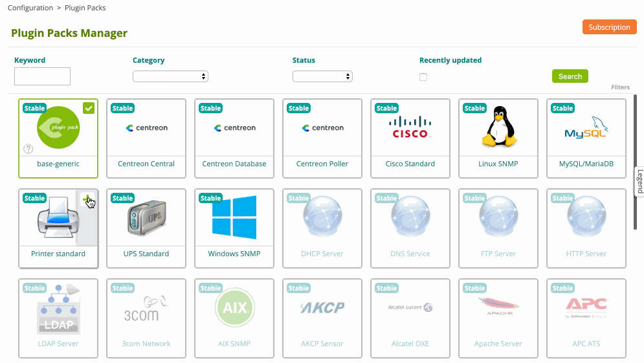
Task: Open the Centreon Database plugin tile
Action: [234, 138]
